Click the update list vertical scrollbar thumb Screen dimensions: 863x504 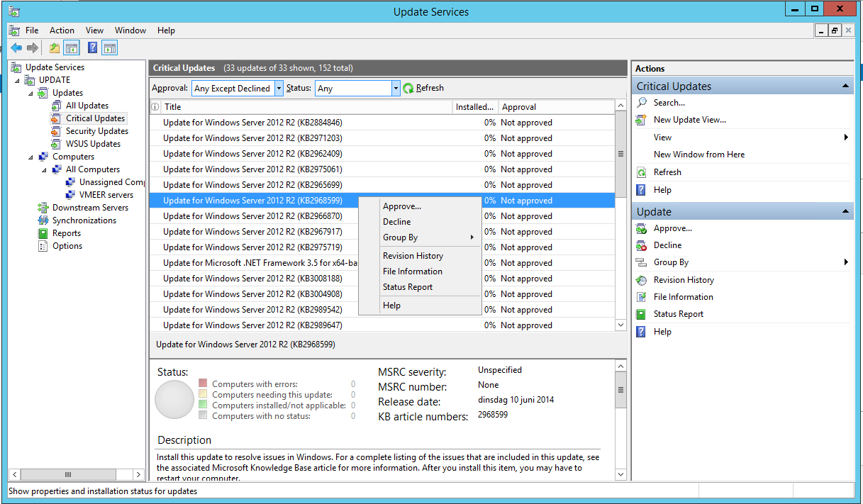pyautogui.click(x=621, y=154)
